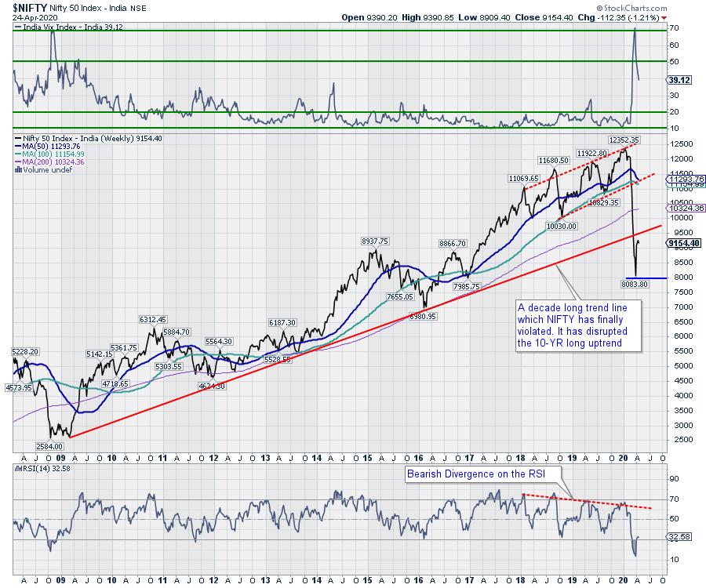Screen dimensions: 706x588
Task: Click the RSI(14) 32.58 legend label
Action: point(42,468)
